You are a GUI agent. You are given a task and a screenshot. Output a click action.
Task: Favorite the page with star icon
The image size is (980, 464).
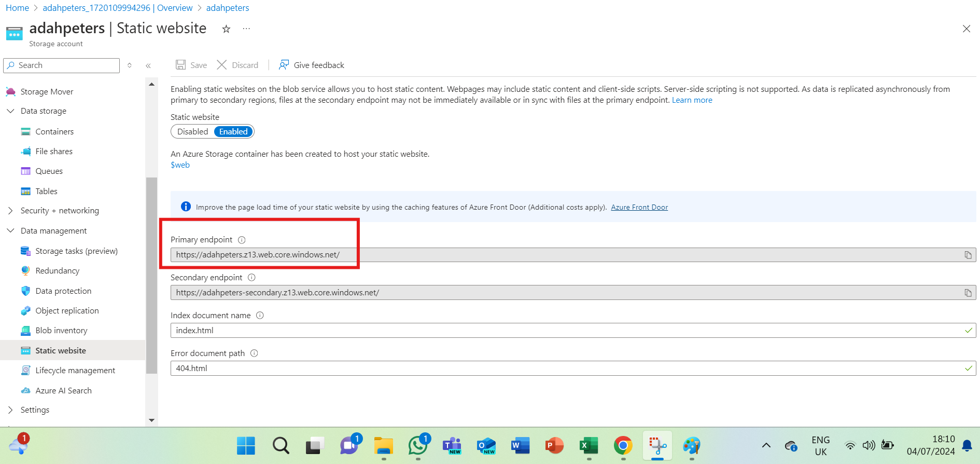pyautogui.click(x=226, y=29)
